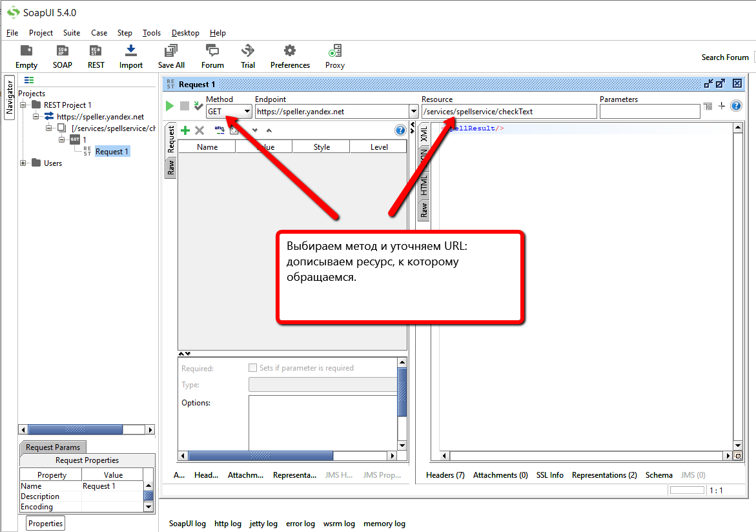Collapse the /services/spellservice resource node
The image size is (756, 532).
pos(48,128)
